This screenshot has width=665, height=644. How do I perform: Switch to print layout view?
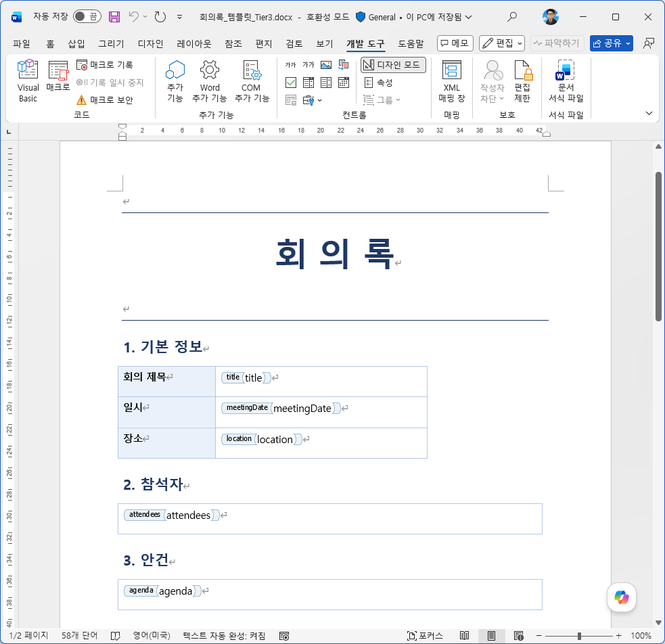pos(491,635)
